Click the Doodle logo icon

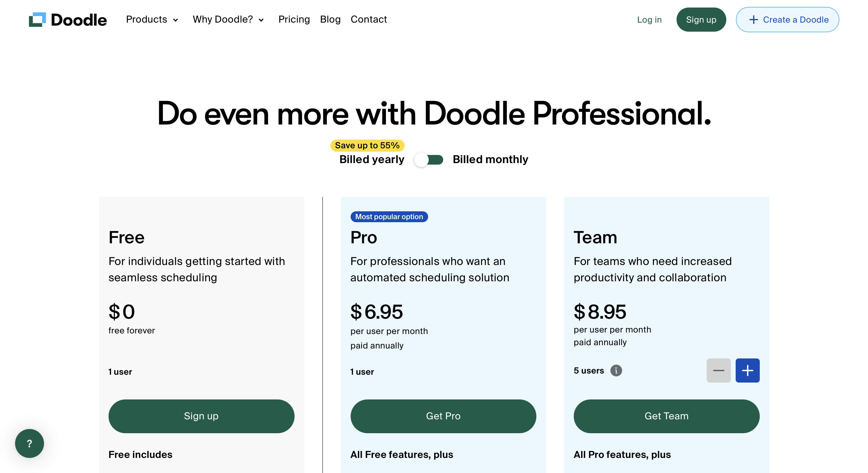pos(37,20)
